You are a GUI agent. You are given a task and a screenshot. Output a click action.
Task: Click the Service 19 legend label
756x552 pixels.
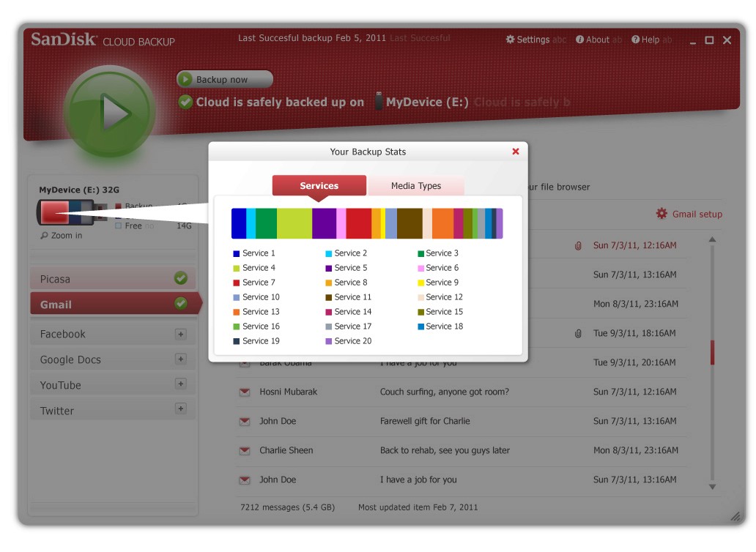pyautogui.click(x=261, y=341)
